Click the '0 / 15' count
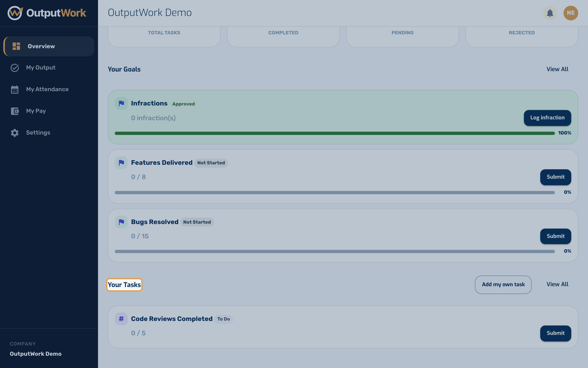 140,236
